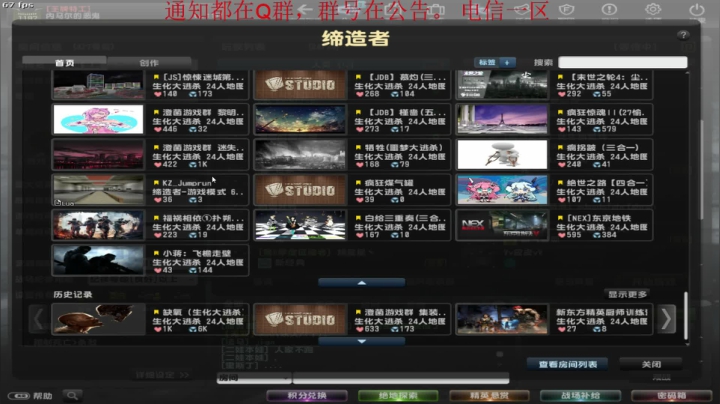
Task: Select the 【末世之轮4 map title
Action: coord(607,77)
